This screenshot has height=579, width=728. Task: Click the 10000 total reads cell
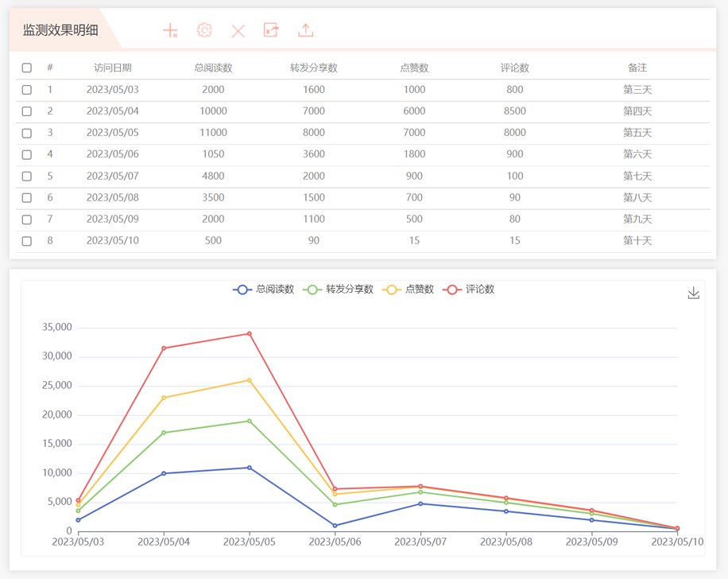213,111
